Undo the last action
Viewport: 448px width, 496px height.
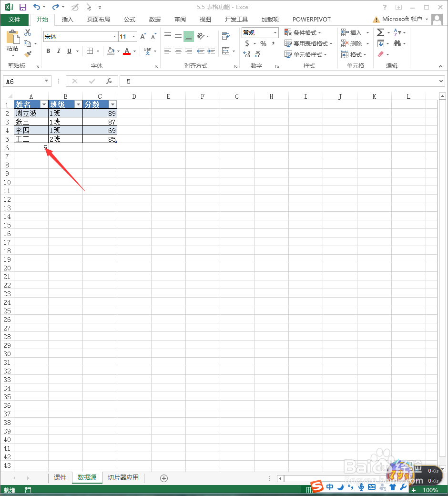click(x=37, y=7)
